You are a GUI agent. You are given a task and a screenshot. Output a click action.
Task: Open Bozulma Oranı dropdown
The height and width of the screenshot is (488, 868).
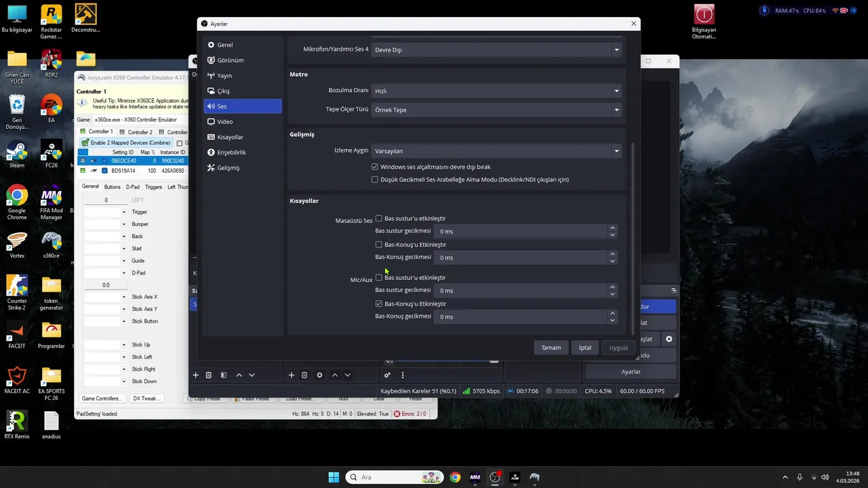coord(496,91)
